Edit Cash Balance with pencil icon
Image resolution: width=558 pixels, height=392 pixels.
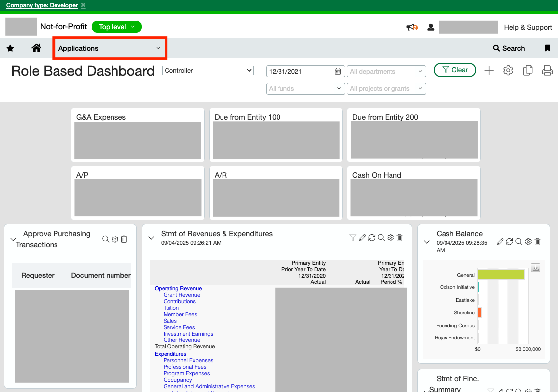pos(500,242)
